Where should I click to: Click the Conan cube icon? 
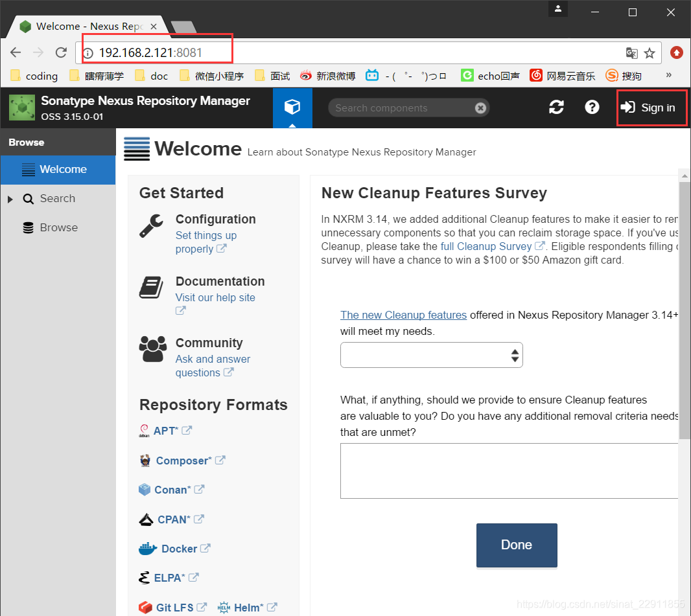tap(145, 490)
